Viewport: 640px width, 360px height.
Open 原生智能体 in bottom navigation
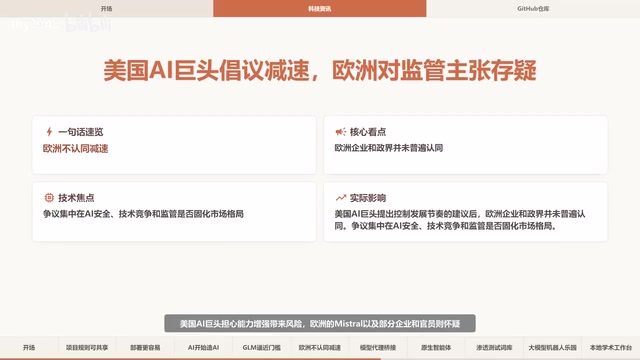(436, 347)
